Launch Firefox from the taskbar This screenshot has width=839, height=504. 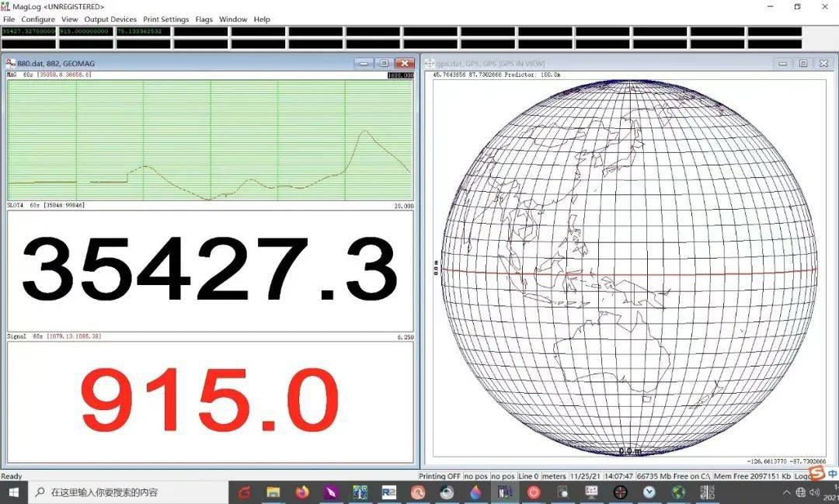coord(302,492)
